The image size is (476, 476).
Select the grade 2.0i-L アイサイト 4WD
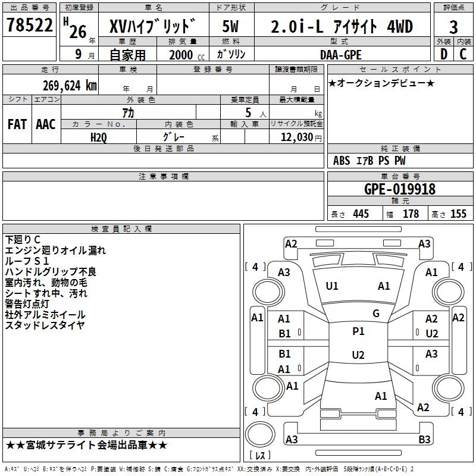342,26
